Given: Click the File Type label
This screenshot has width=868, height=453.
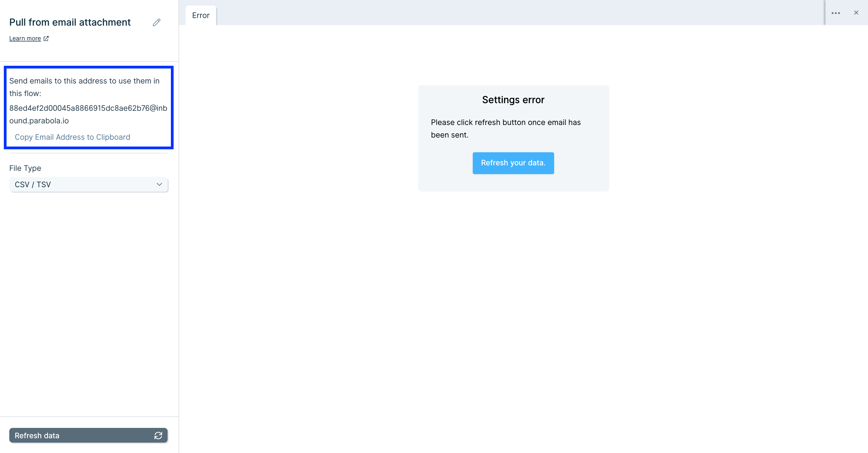Looking at the screenshot, I should (25, 168).
